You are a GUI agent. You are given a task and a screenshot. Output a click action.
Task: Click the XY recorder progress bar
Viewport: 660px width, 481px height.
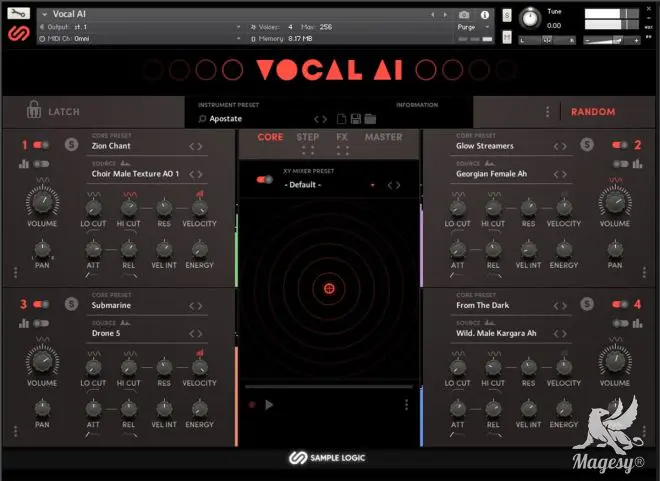[329, 386]
